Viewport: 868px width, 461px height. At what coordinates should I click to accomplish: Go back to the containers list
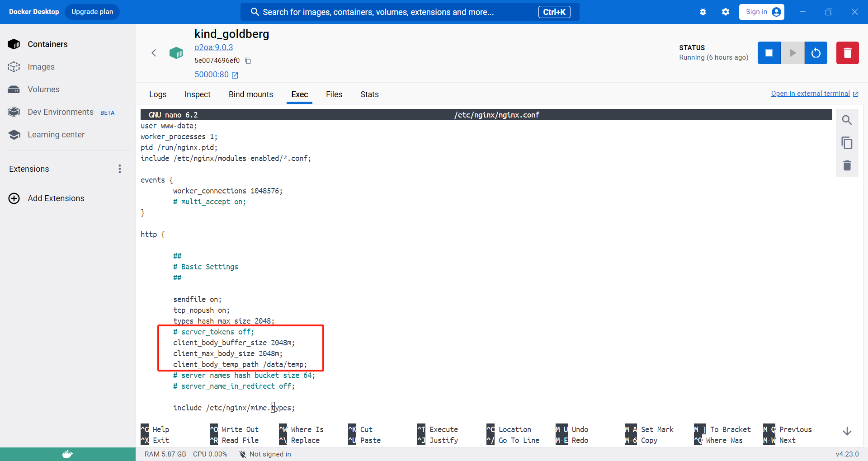pyautogui.click(x=154, y=53)
